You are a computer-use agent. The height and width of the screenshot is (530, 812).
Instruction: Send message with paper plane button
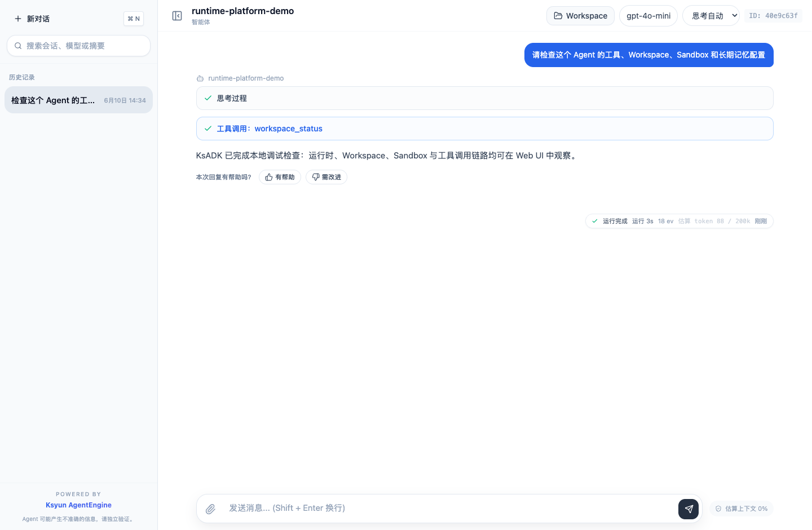[x=689, y=509]
